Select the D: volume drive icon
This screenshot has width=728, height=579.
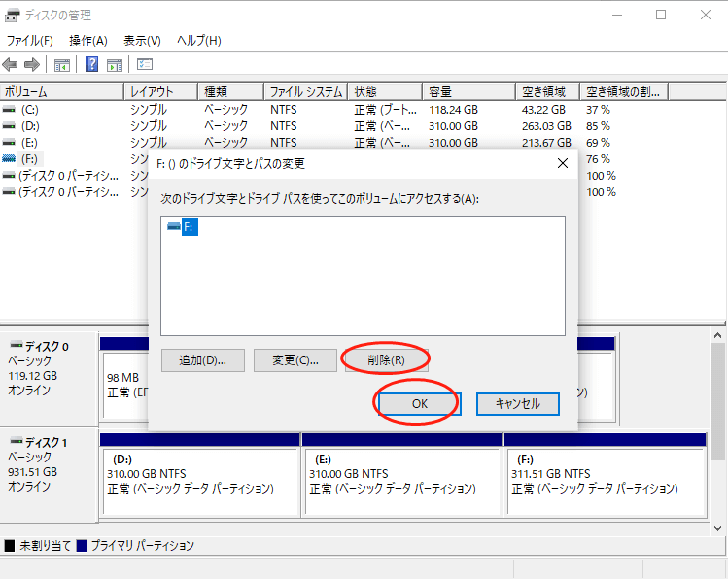9,125
